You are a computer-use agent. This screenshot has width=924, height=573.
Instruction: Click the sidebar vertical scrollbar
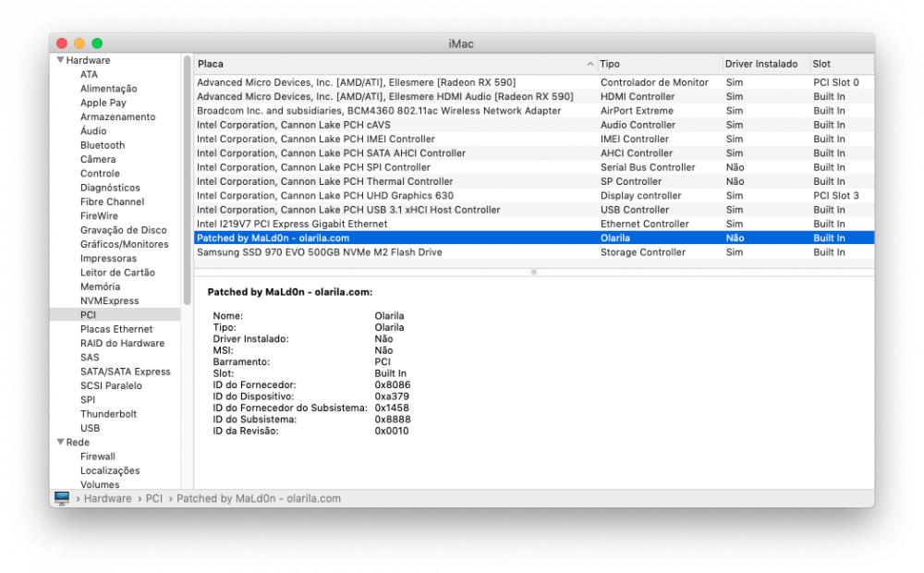[188, 180]
